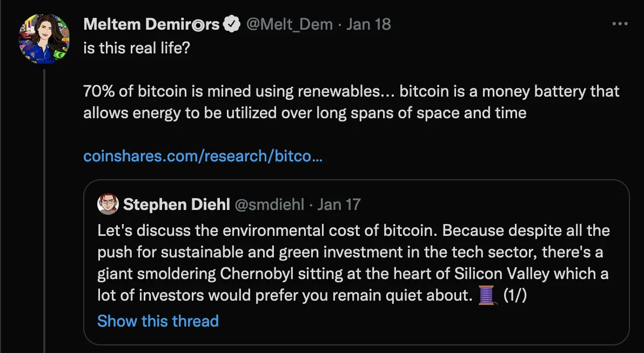644x353 pixels.
Task: Click the blank space beside Show this thread
Action: 421,322
